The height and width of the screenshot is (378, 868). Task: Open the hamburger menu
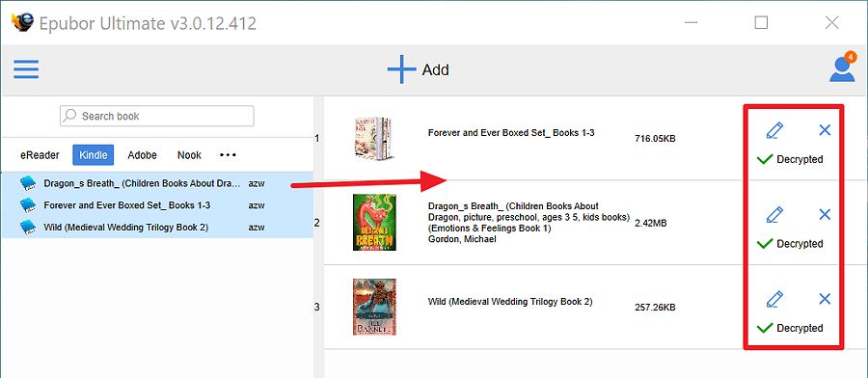[x=26, y=69]
